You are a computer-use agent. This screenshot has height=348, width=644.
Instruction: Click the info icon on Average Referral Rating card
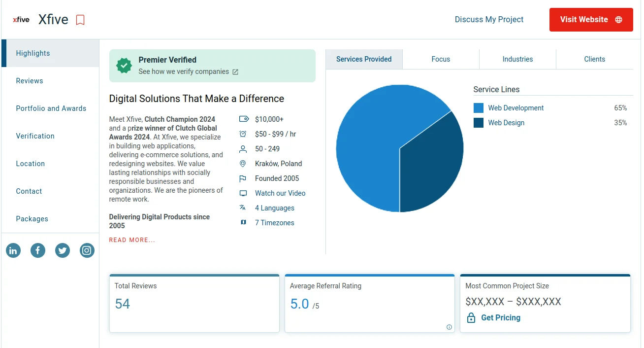(x=449, y=327)
